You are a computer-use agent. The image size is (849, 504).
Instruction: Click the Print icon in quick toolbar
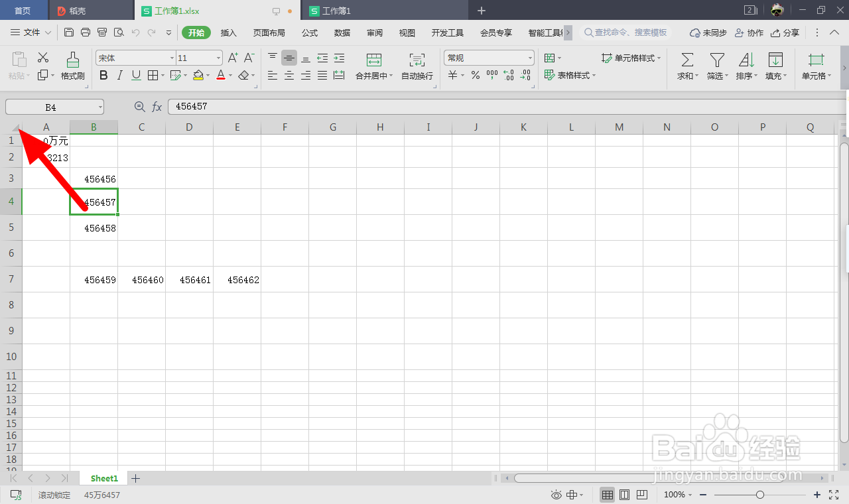86,32
